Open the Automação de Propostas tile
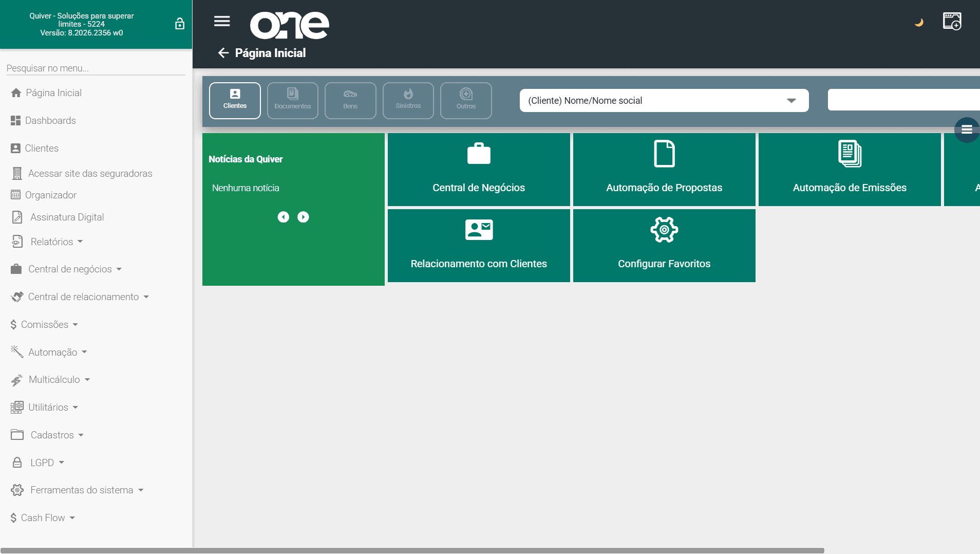Viewport: 980px width, 554px height. click(664, 170)
